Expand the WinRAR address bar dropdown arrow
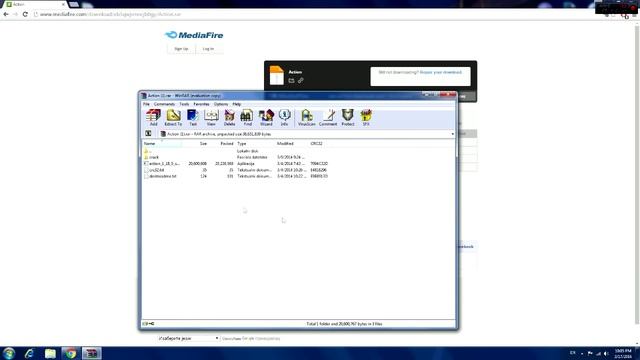The image size is (640, 360). [452, 134]
